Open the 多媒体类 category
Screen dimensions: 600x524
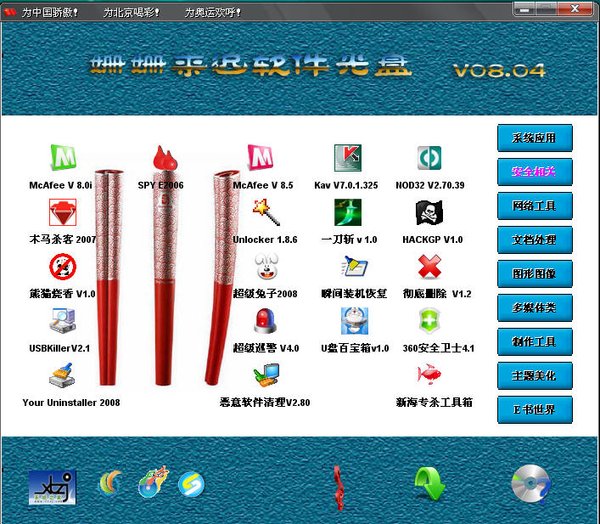pyautogui.click(x=535, y=307)
